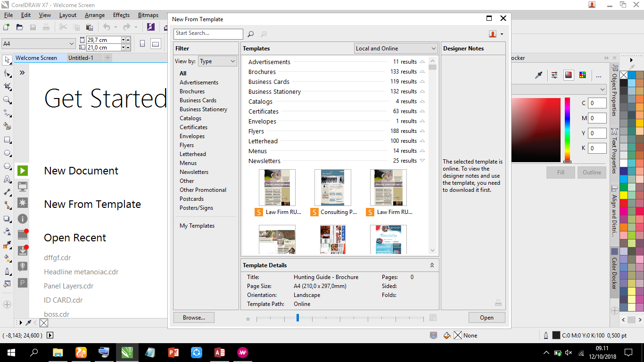Click the Windows Start button
Screen dimensions: 644x362
(x=11, y=353)
